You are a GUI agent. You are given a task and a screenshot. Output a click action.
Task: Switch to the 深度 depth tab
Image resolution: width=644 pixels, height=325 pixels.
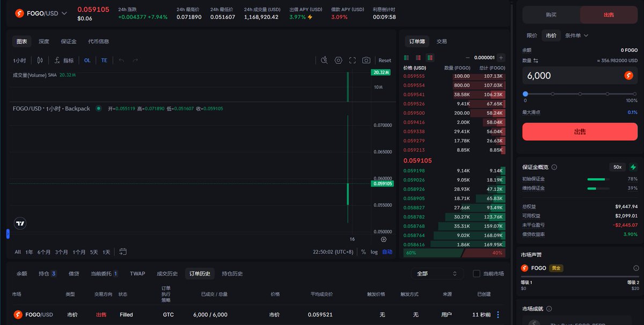(x=43, y=41)
